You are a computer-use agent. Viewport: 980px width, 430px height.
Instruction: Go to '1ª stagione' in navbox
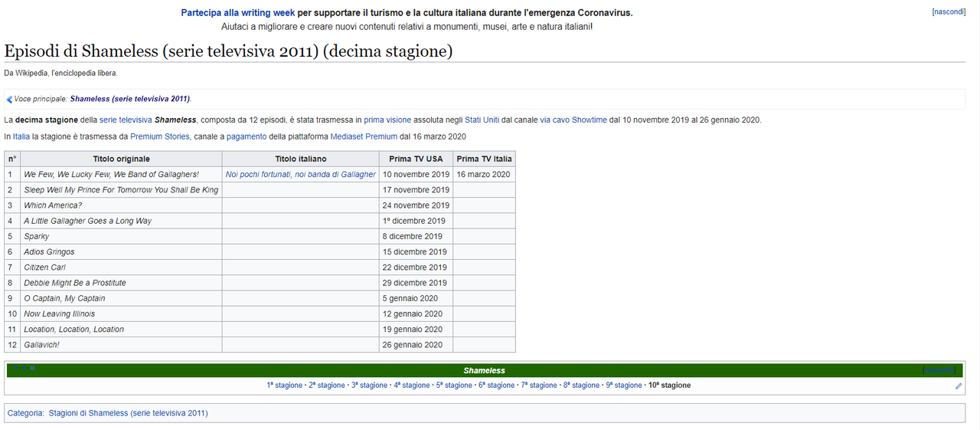[x=285, y=386]
